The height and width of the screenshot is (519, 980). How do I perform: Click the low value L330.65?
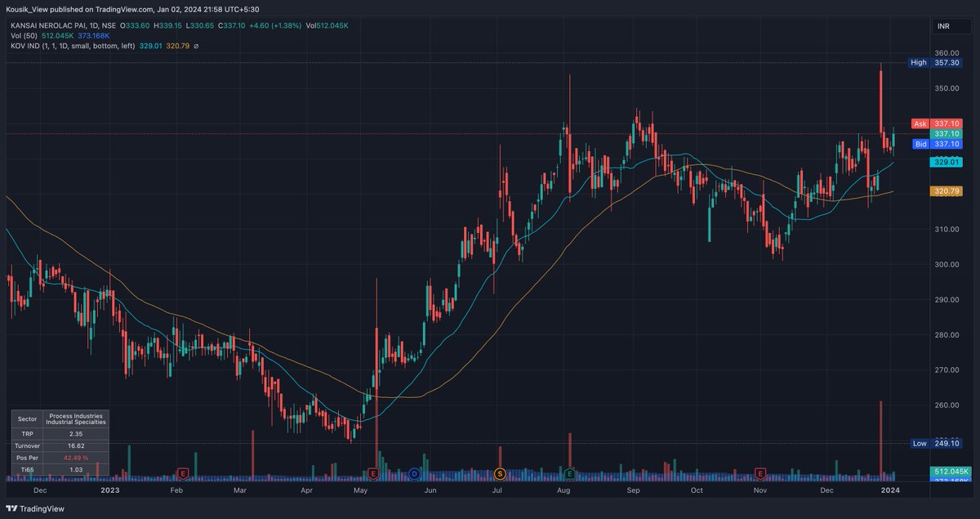(201, 26)
